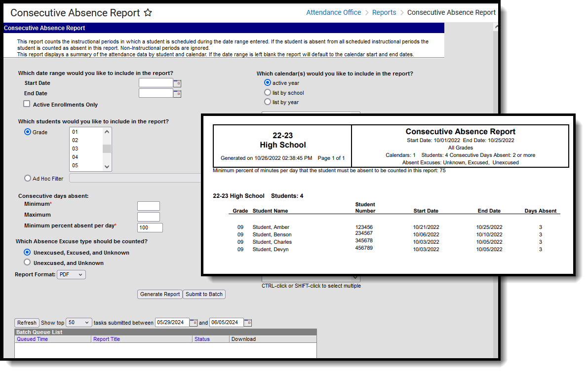This screenshot has height=373, width=588.
Task: Open the Report Format PDF dropdown
Action: coord(72,274)
